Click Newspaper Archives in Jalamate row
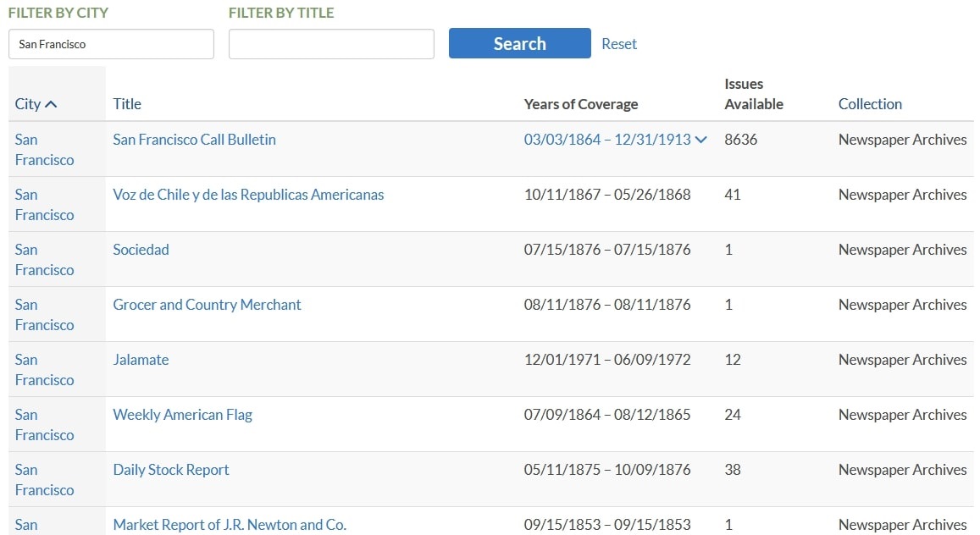Viewport: 980px width, 535px height. pos(903,360)
